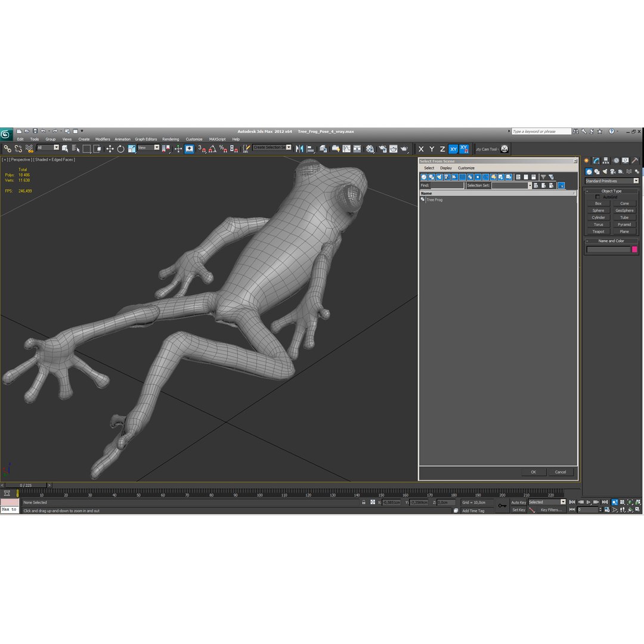Toggle the Auto Key button
This screenshot has width=644, height=644.
point(518,502)
